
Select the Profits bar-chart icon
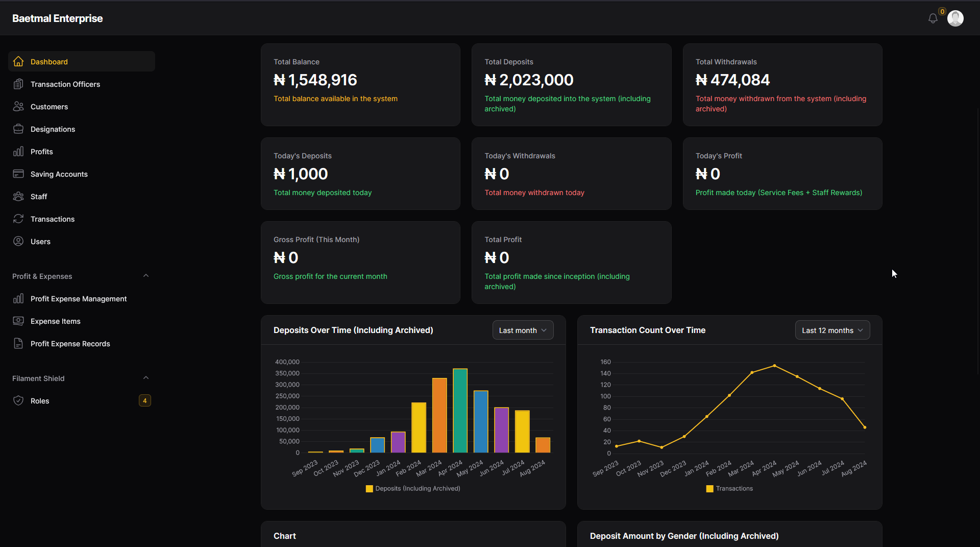18,151
